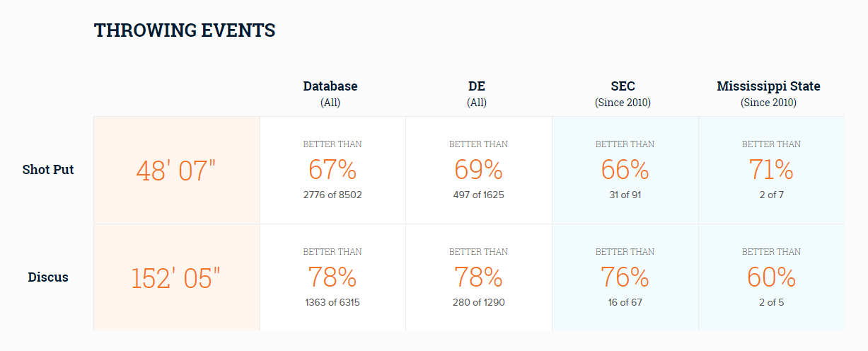Click the Shot Put row label
The width and height of the screenshot is (868, 351).
pyautogui.click(x=48, y=170)
